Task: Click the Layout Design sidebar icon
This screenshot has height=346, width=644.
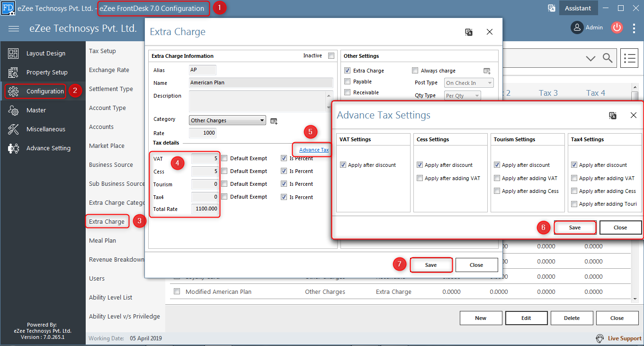Action: [x=13, y=54]
